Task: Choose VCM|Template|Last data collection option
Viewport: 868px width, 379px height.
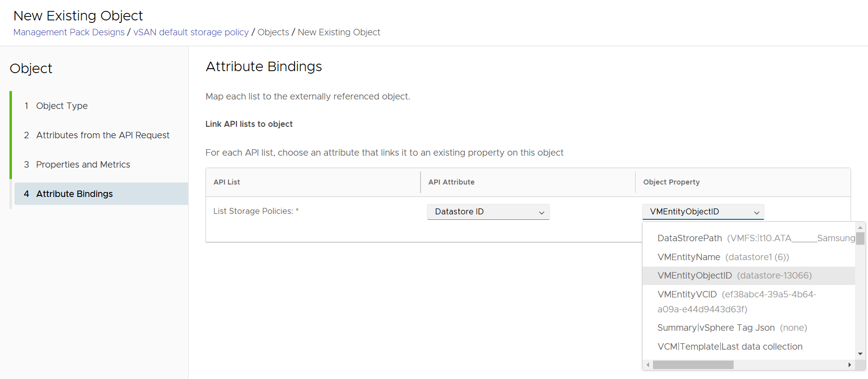Action: point(730,347)
